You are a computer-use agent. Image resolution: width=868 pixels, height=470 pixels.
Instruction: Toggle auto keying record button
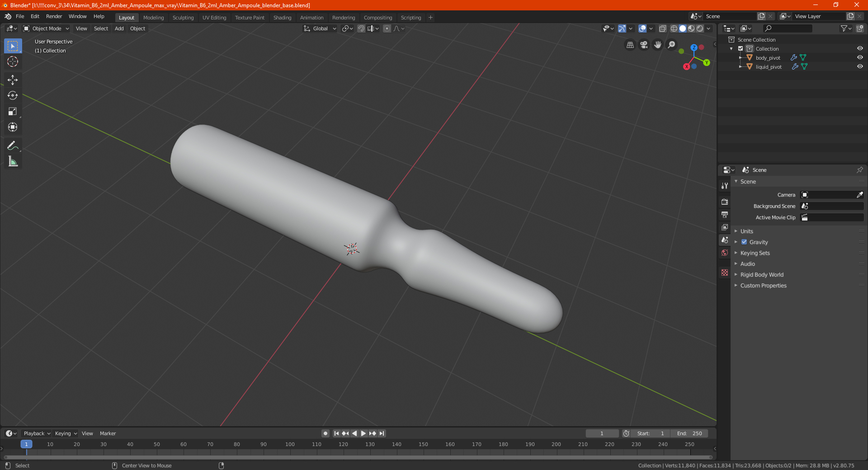point(325,433)
